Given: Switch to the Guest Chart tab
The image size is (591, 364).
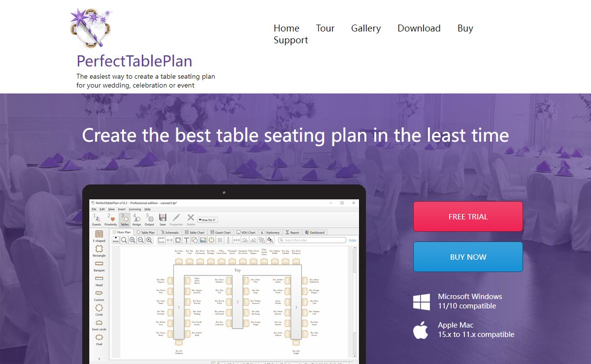Looking at the screenshot, I should (x=221, y=232).
